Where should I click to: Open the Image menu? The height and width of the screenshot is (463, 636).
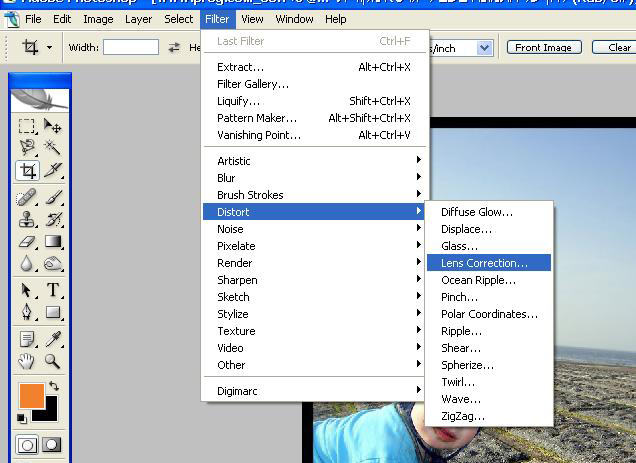click(x=98, y=19)
